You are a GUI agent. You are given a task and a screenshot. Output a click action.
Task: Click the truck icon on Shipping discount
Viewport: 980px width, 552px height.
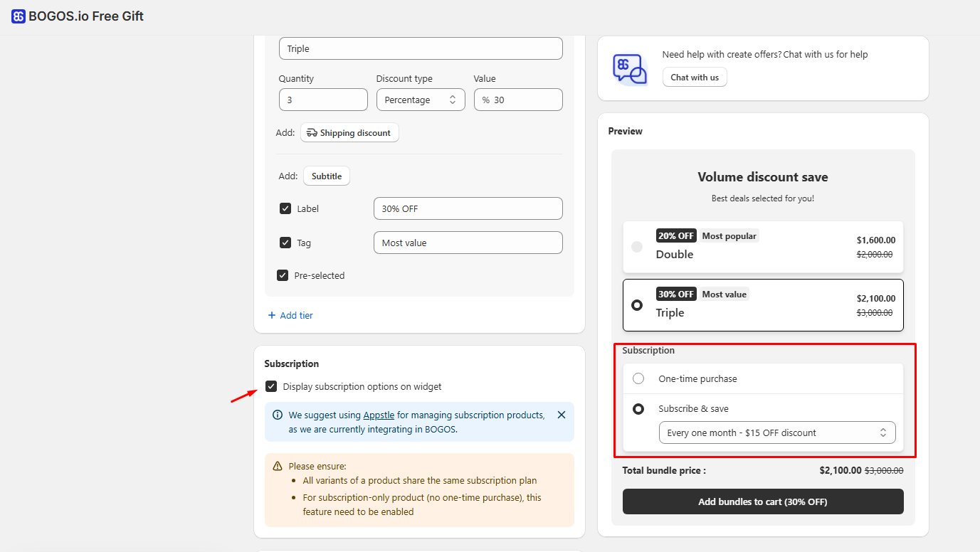click(x=312, y=133)
